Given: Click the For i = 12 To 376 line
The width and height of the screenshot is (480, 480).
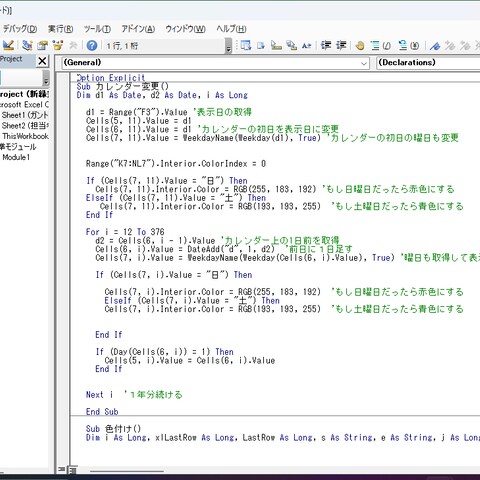Looking at the screenshot, I should click(x=125, y=232).
